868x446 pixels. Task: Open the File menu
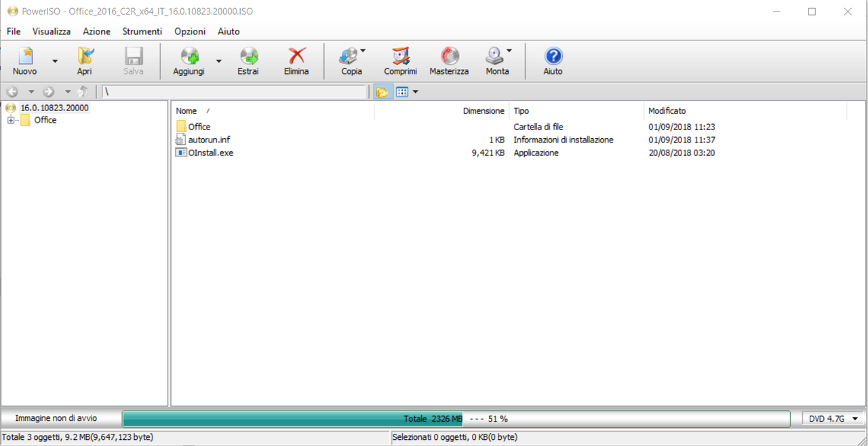pyautogui.click(x=14, y=31)
